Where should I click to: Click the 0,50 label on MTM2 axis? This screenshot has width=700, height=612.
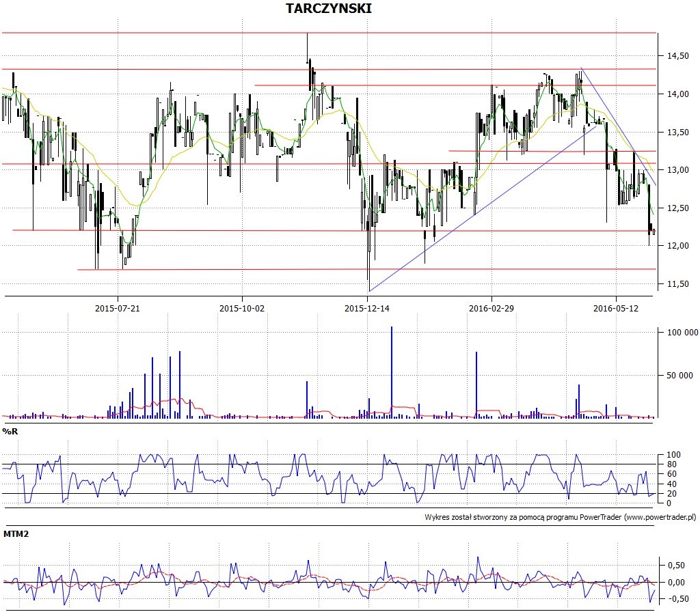tap(676, 565)
